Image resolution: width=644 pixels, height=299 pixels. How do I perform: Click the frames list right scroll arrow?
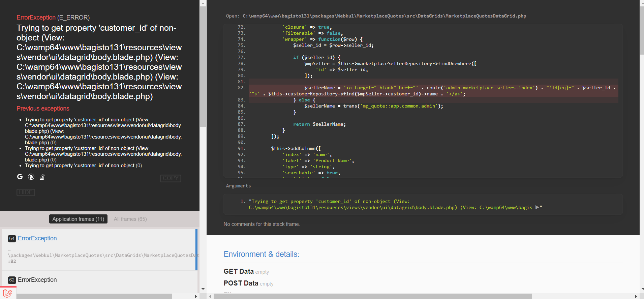click(196, 296)
